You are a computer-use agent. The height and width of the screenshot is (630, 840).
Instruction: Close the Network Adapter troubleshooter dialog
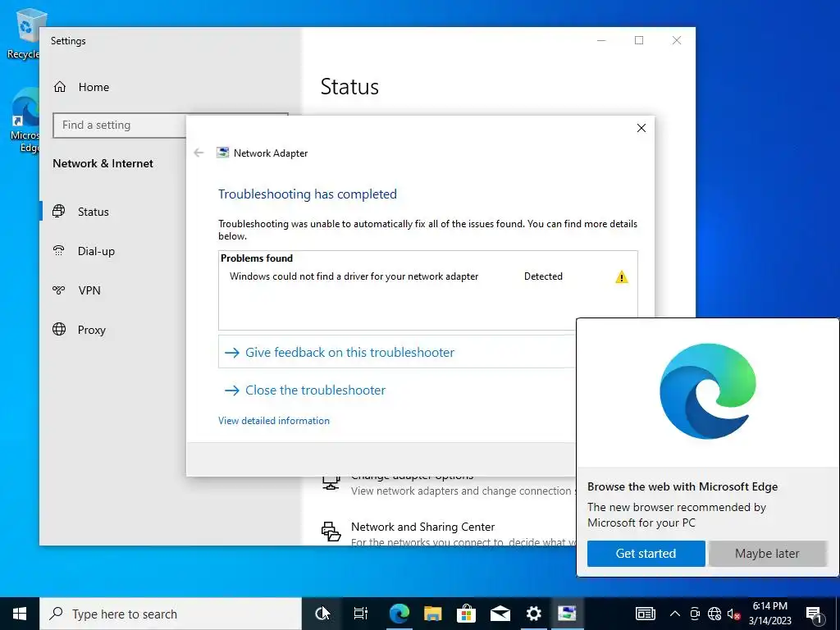(x=641, y=127)
